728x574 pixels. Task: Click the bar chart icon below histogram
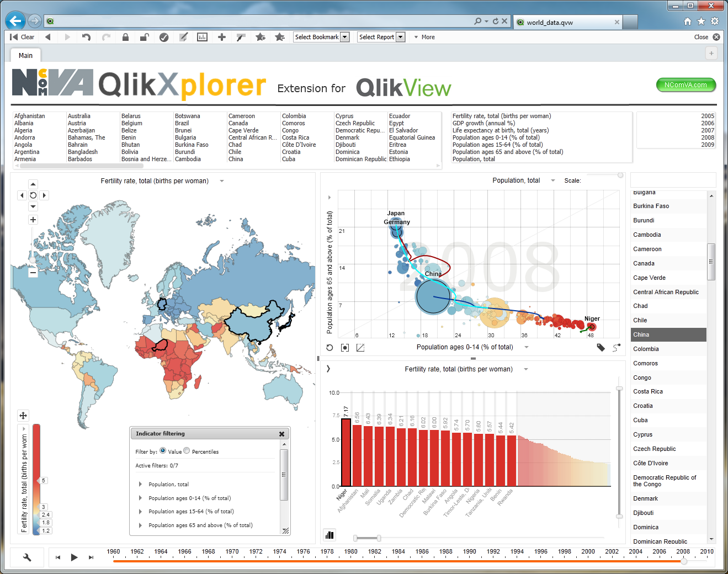330,535
